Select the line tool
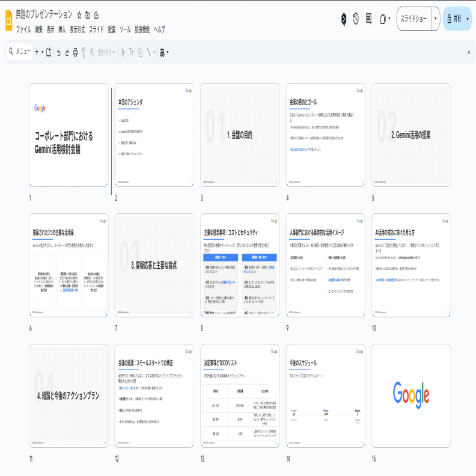The height and width of the screenshot is (476, 476). point(148,52)
